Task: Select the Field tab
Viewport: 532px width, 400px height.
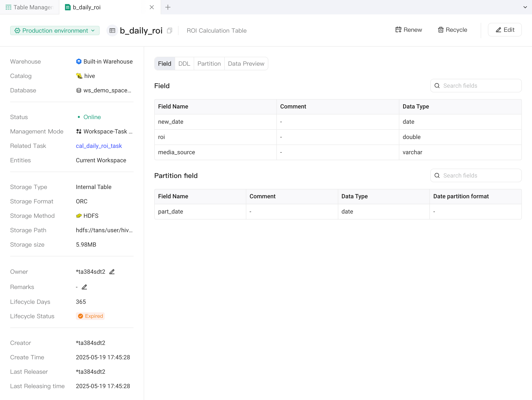Action: pos(164,64)
